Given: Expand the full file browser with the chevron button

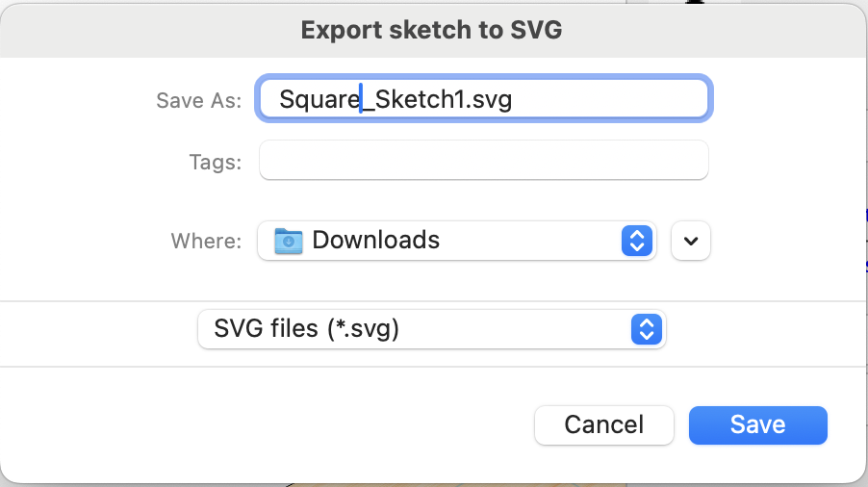Looking at the screenshot, I should (x=690, y=241).
